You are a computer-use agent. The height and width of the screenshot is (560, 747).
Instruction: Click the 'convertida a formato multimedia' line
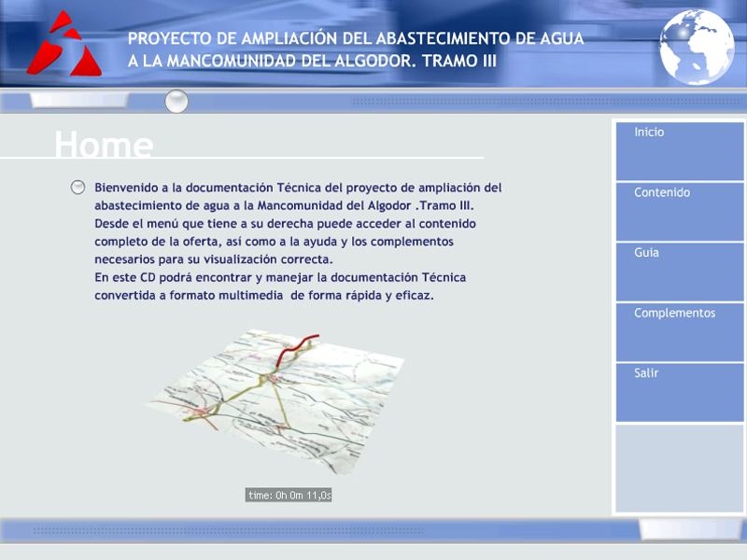(x=264, y=295)
